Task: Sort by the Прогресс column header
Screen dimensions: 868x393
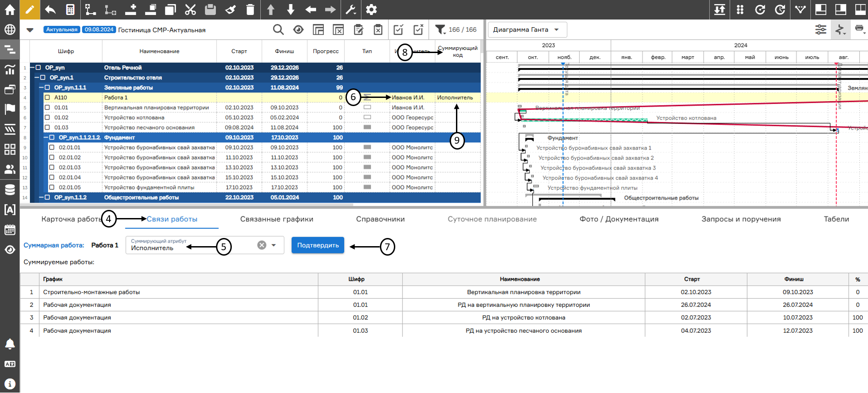Action: [x=326, y=51]
